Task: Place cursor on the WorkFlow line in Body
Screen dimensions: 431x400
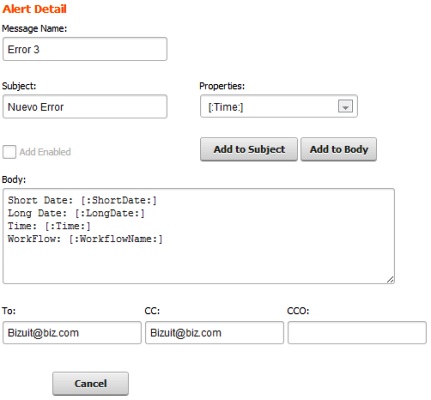Action: [x=85, y=239]
